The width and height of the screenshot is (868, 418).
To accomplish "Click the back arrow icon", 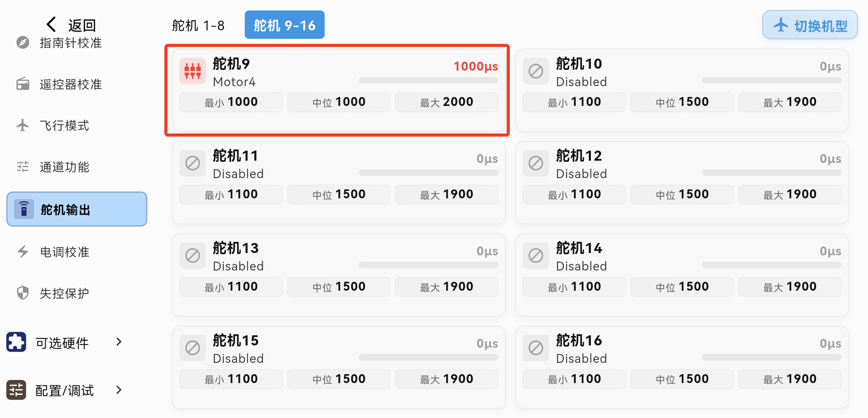I will [x=52, y=24].
